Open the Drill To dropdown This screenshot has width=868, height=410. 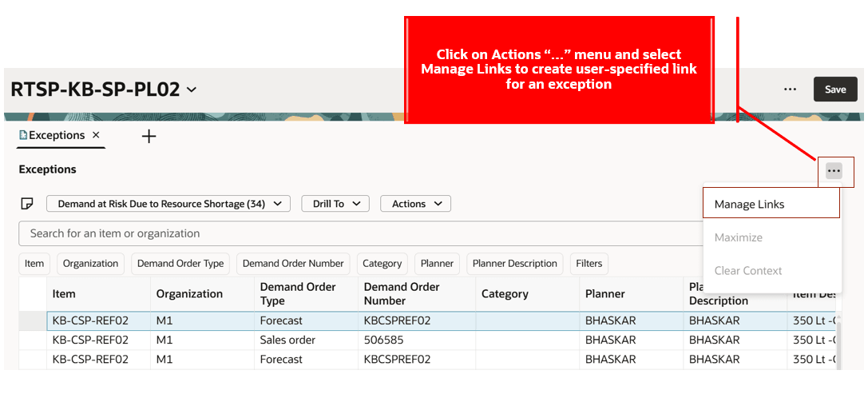pos(335,204)
